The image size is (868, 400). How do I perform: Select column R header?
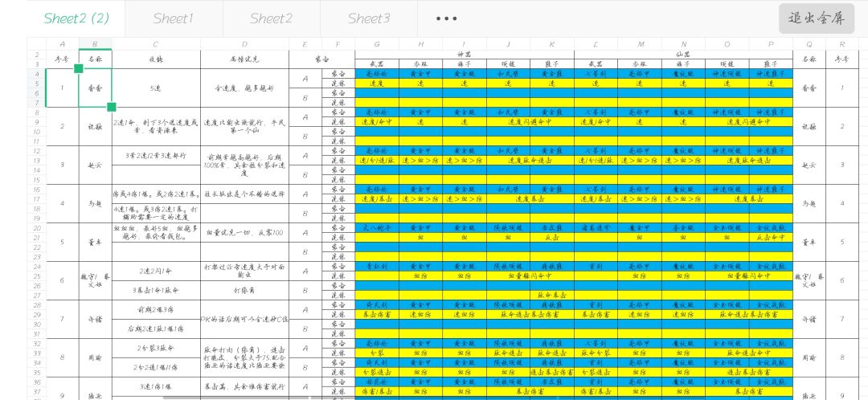point(842,44)
